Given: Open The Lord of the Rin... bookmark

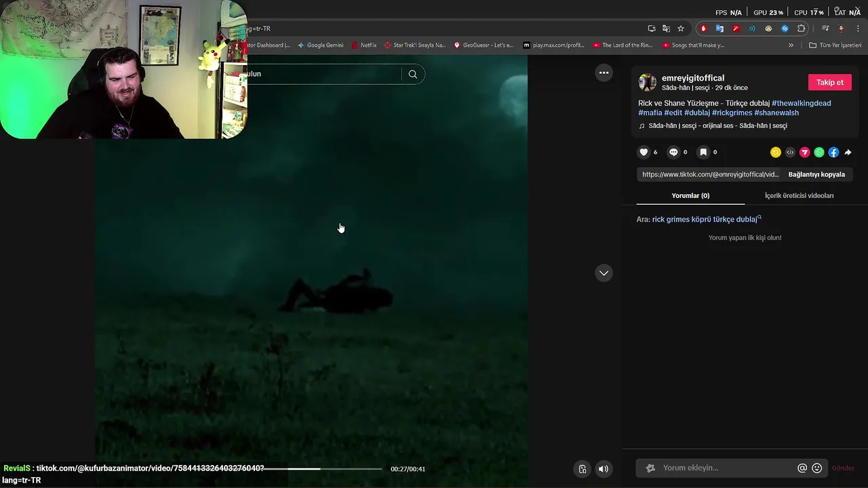Looking at the screenshot, I should tap(623, 45).
